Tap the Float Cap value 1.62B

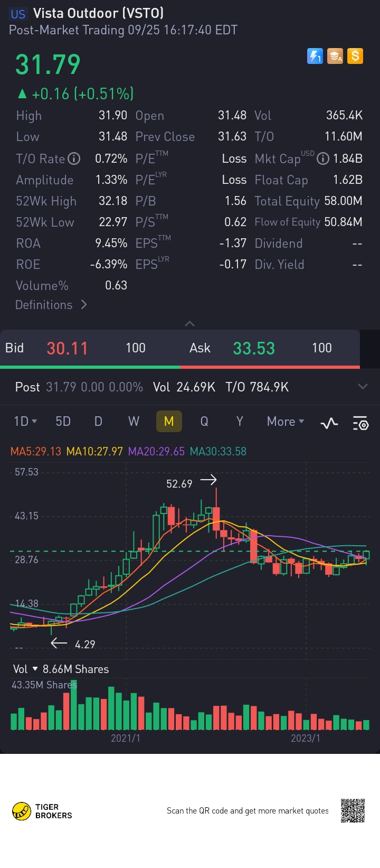pyautogui.click(x=347, y=180)
